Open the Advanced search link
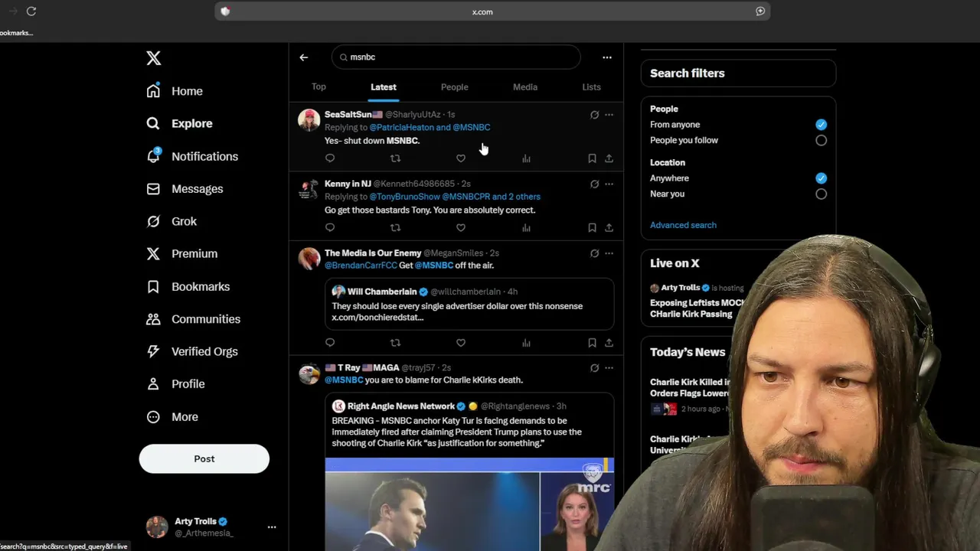This screenshot has width=980, height=551. pyautogui.click(x=683, y=225)
